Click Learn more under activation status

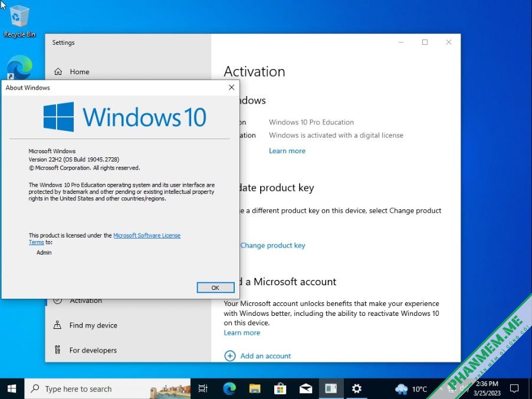pos(287,151)
